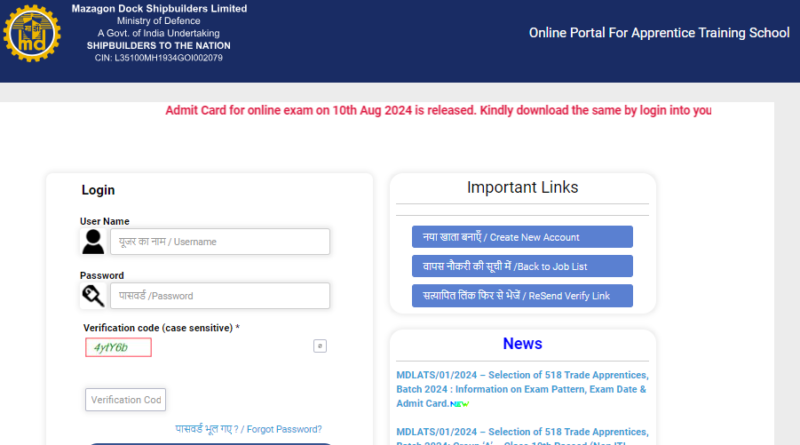Refresh the captcha using the small icon
This screenshot has height=445, width=800.
click(x=320, y=346)
